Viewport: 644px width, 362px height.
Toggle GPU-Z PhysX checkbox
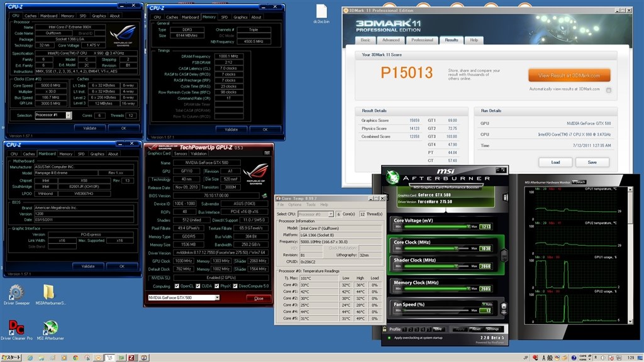click(216, 286)
